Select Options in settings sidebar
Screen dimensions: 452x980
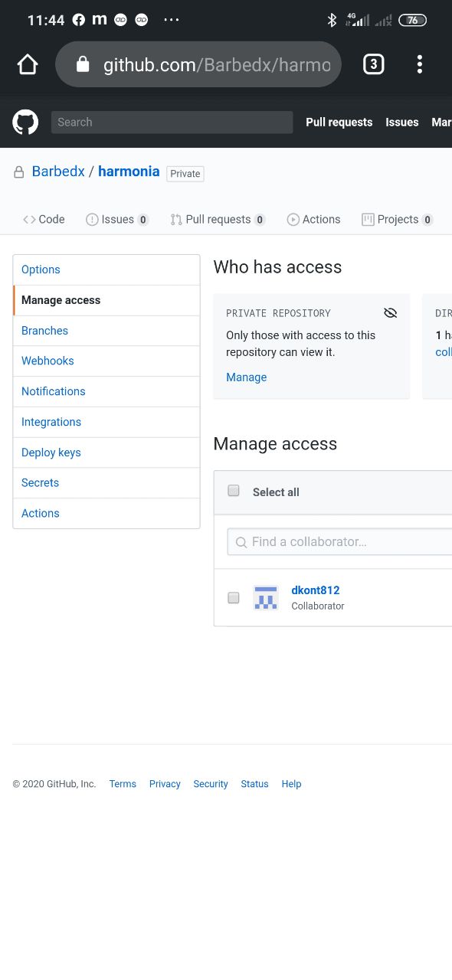tap(106, 269)
